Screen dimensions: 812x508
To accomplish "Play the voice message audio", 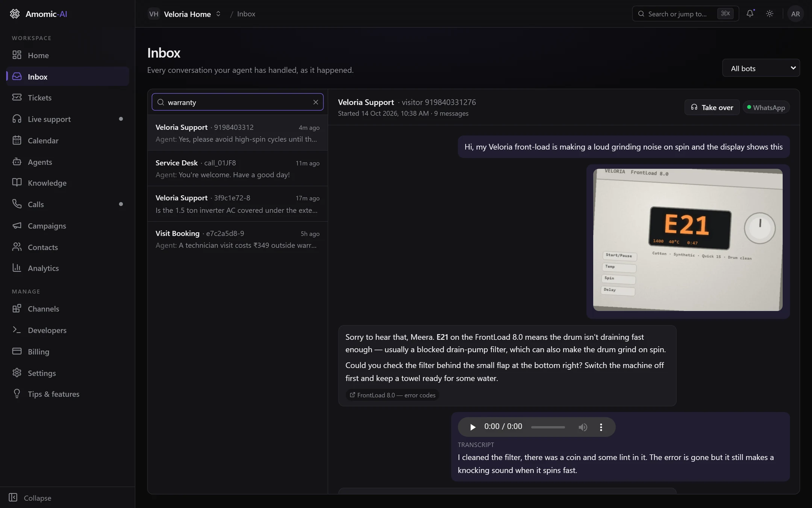I will pyautogui.click(x=473, y=427).
